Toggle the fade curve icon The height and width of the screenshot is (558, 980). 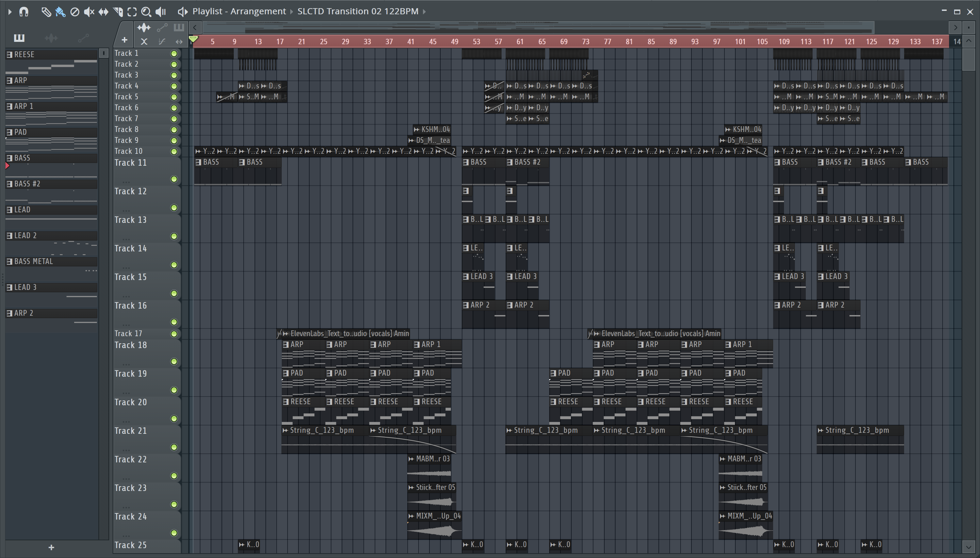click(162, 42)
